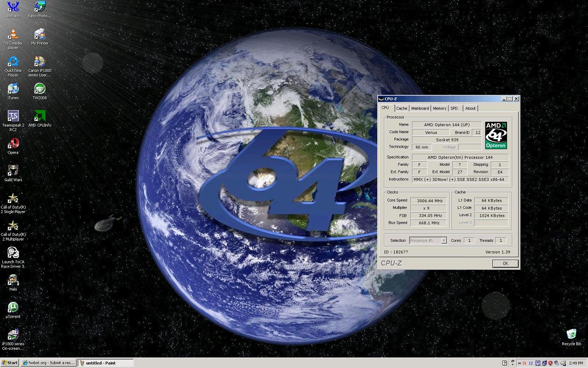Screen dimensions: 588x368
Task: Click the Multiplier x 9 value
Action: tap(429, 208)
